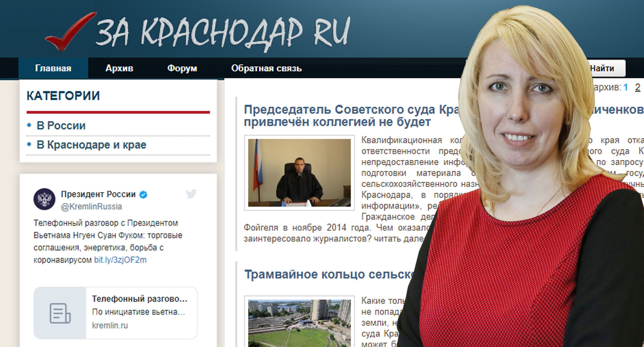Click the document icon in link card
This screenshot has height=347, width=644.
[60, 313]
